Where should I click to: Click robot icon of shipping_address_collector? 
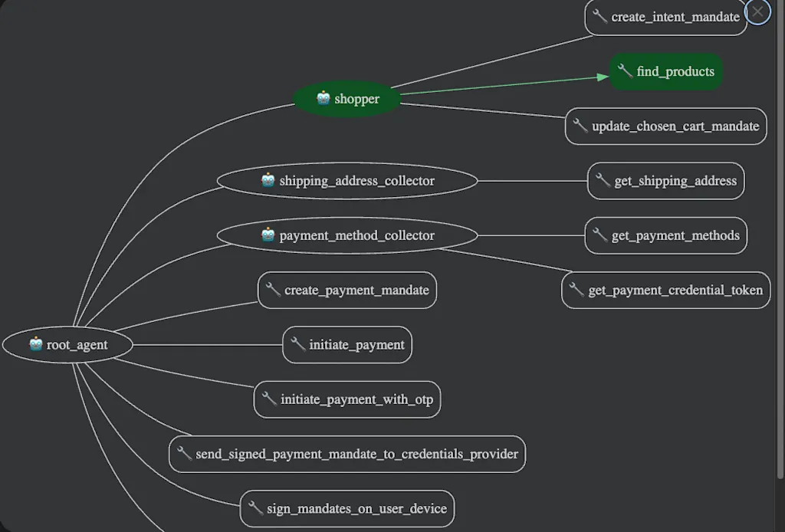pos(268,179)
